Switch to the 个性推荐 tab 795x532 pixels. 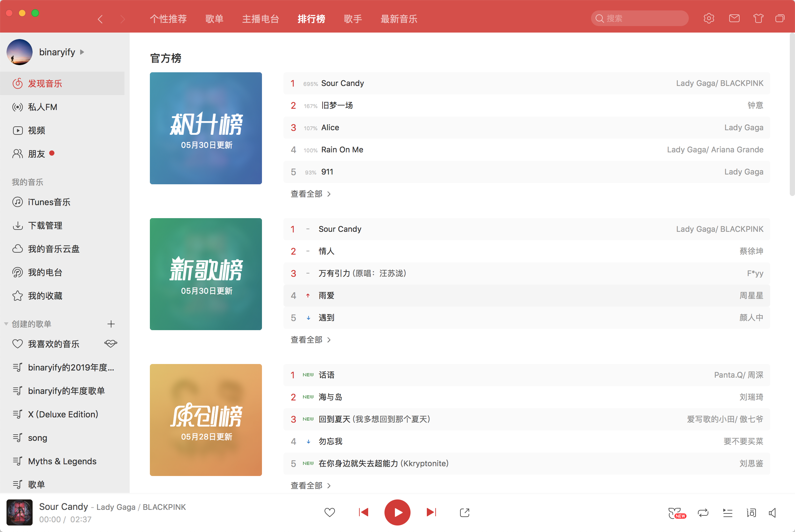[x=168, y=19]
